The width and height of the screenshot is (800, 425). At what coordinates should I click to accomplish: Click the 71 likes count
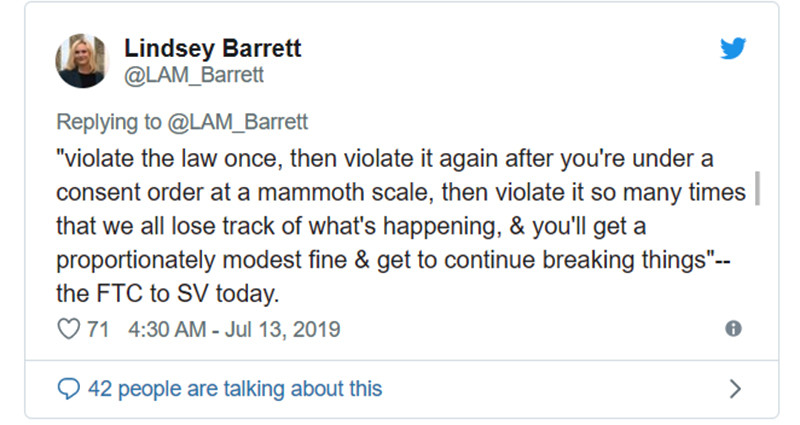tap(97, 329)
